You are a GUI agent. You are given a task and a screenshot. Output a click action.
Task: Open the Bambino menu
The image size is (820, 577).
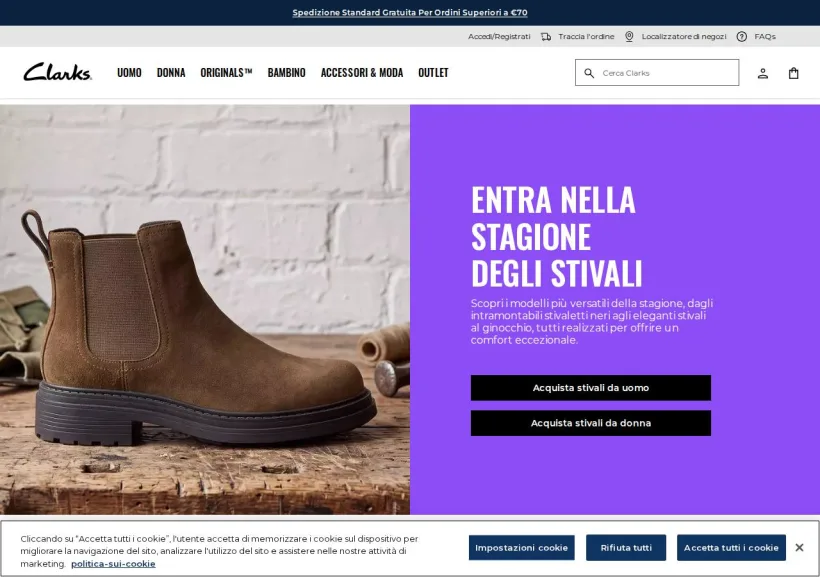287,73
